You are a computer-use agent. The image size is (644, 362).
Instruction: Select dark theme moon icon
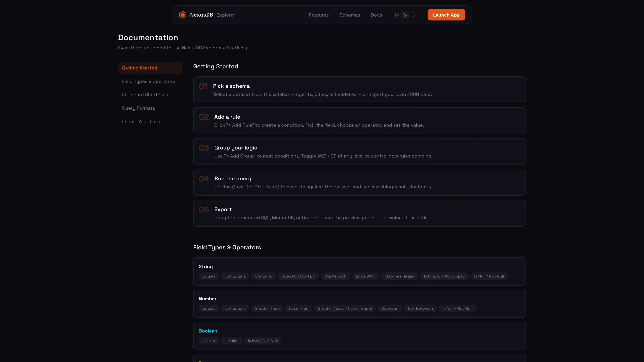405,15
